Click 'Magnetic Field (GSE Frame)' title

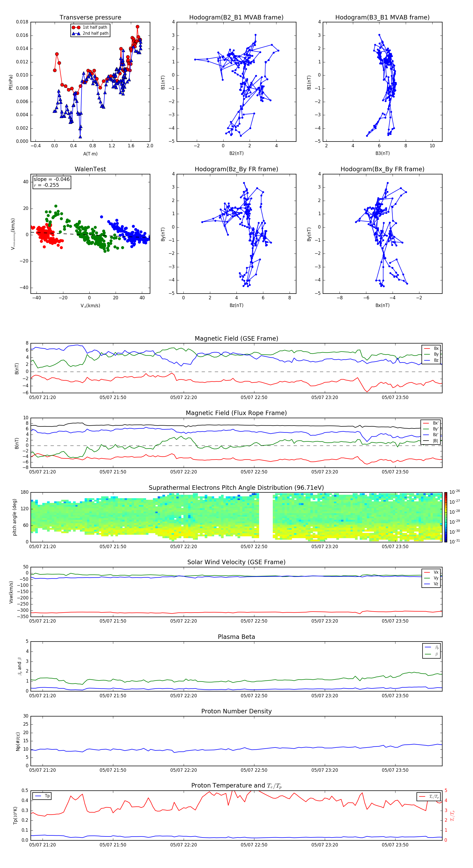point(236,339)
